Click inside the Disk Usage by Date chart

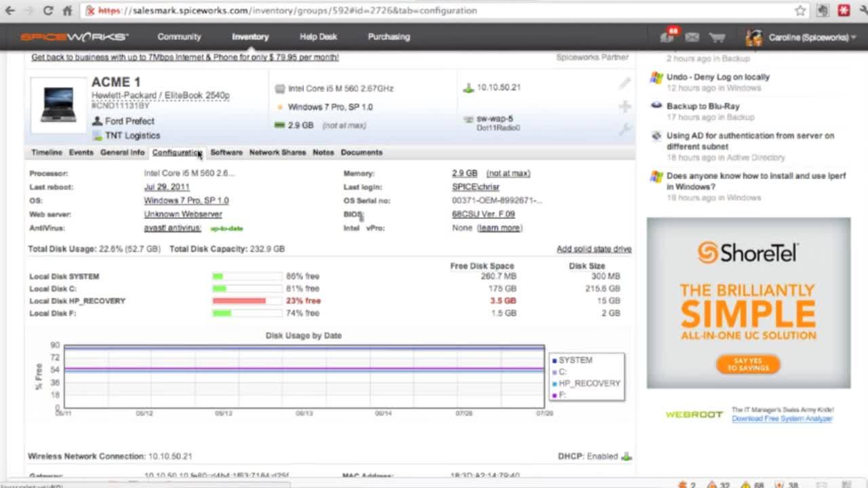pyautogui.click(x=304, y=376)
